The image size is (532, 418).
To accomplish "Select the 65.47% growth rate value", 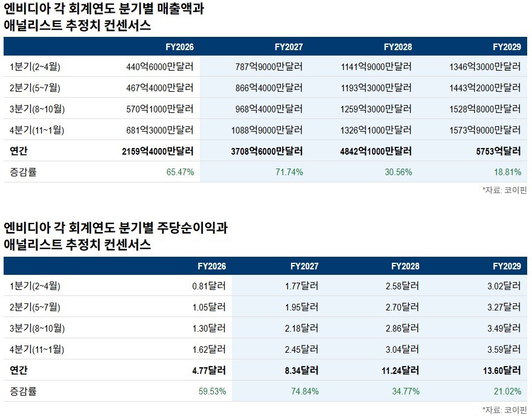I will point(180,172).
